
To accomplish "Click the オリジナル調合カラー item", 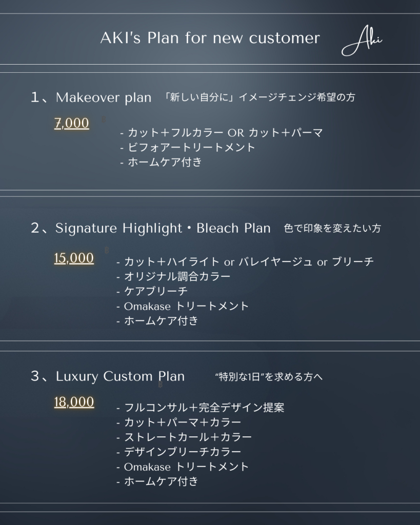I will pos(173,276).
